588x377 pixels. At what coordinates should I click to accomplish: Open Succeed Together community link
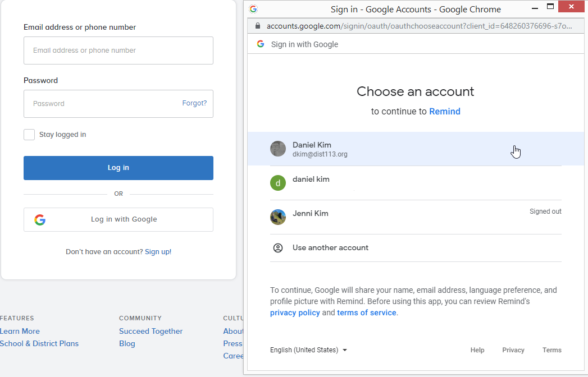[x=151, y=332]
